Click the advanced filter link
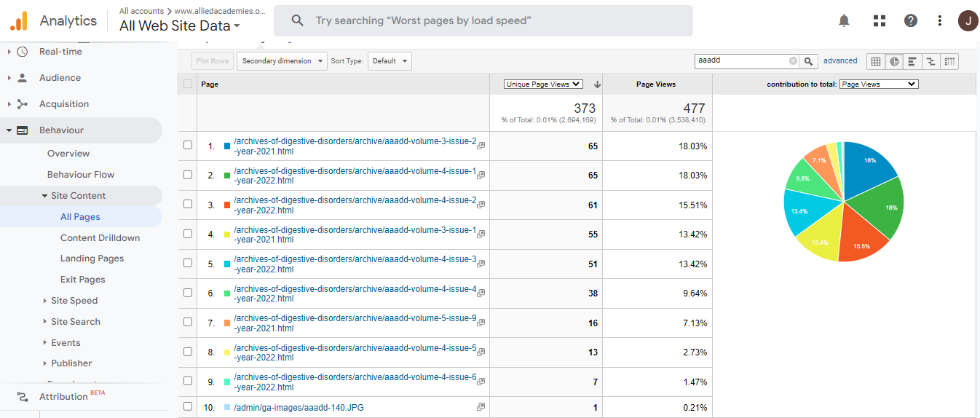The height and width of the screenshot is (418, 980). (x=840, y=61)
